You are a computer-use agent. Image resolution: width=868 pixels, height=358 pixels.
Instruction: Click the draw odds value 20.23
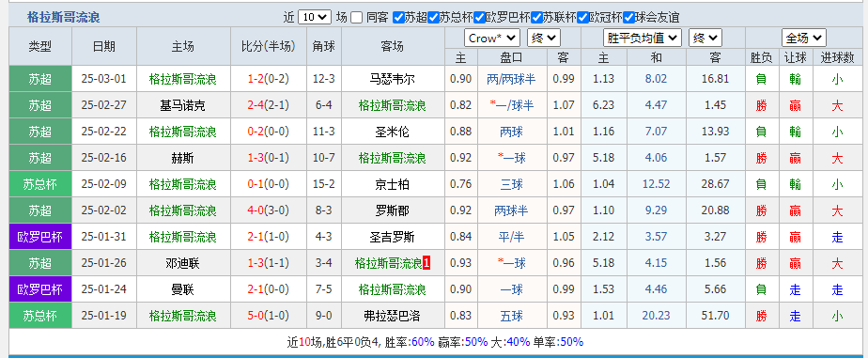pos(656,316)
